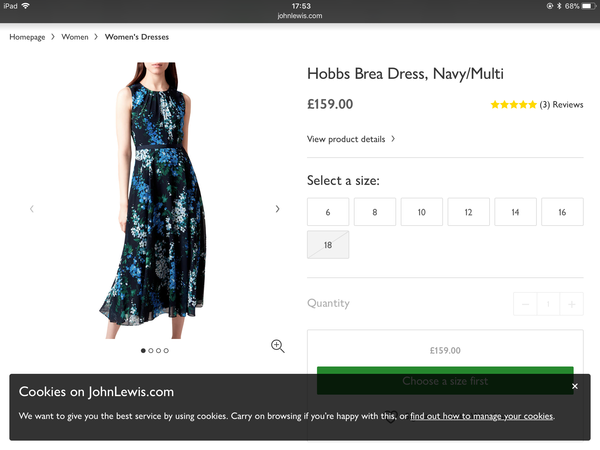
Task: Open Women's Dresses breadcrumb
Action: click(137, 37)
